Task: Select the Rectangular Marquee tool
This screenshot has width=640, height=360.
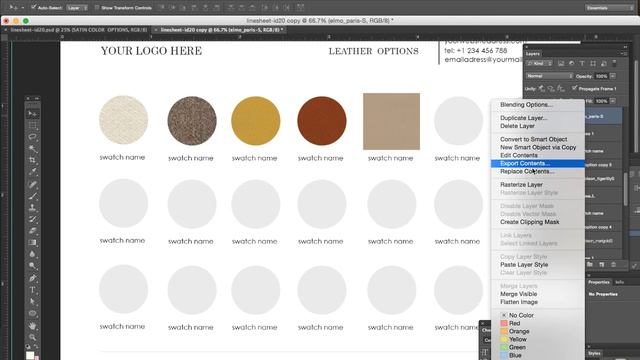Action: (33, 126)
